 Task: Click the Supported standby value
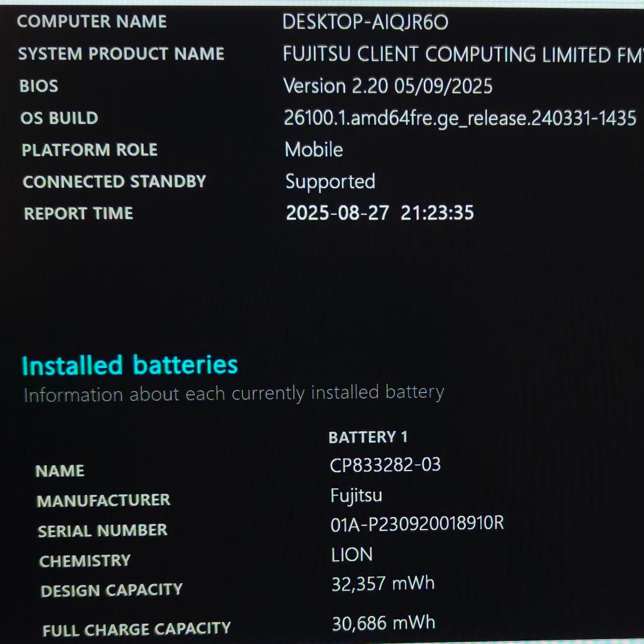click(x=330, y=181)
